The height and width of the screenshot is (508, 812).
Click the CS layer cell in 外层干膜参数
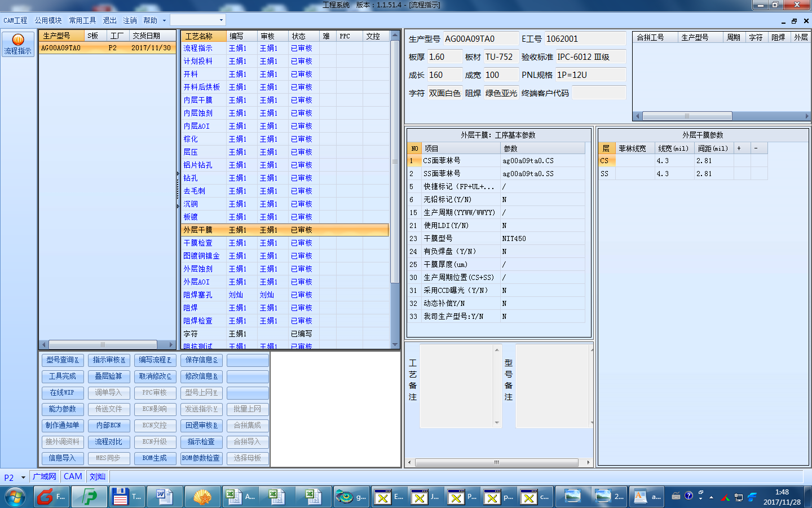click(x=607, y=161)
